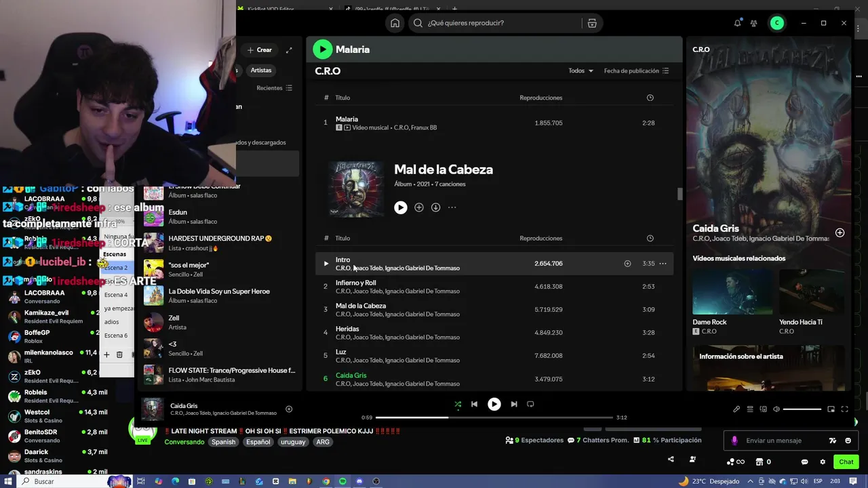Open the play queue icon

point(750,409)
